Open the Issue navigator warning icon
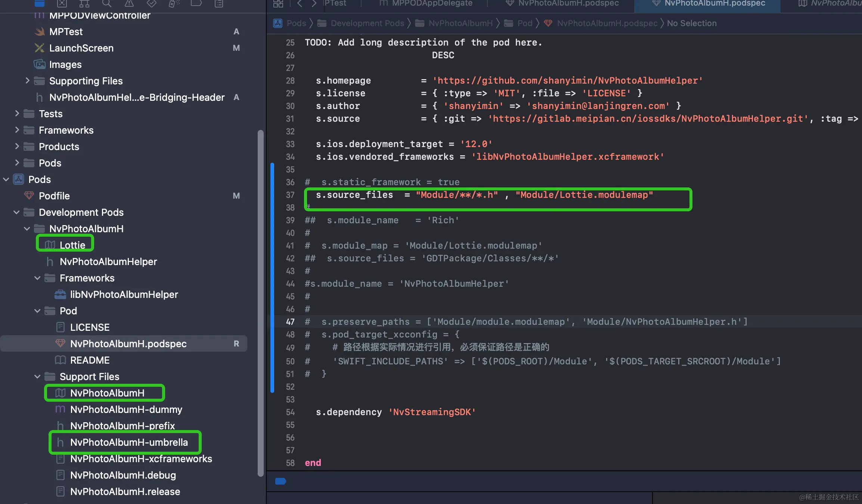The image size is (862, 504). (x=129, y=3)
